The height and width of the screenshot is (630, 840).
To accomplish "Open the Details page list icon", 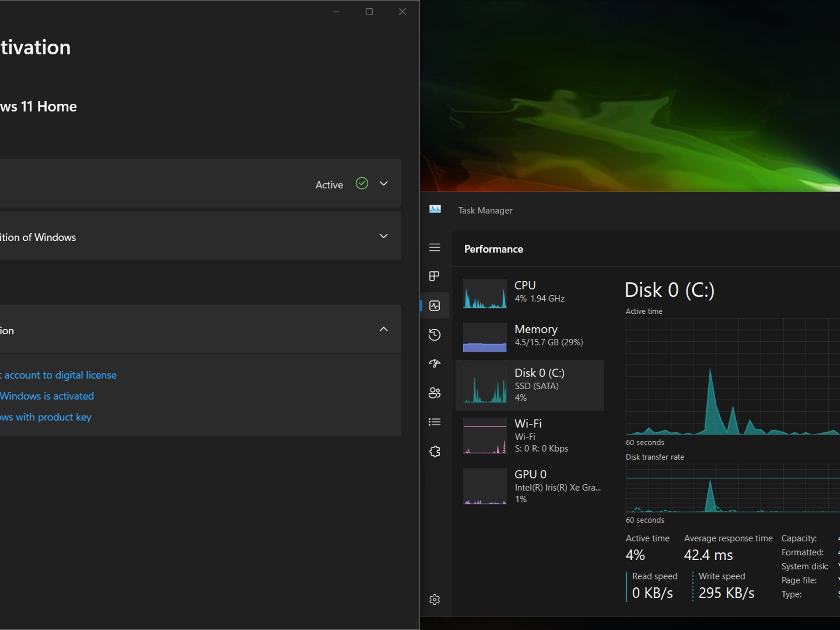I will click(434, 422).
